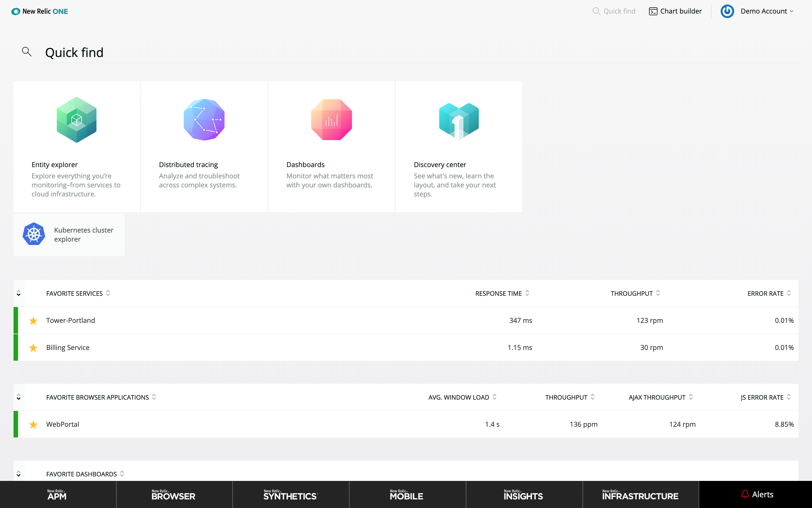Screen dimensions: 812x508
Task: Click the Discovery center title
Action: pos(440,165)
